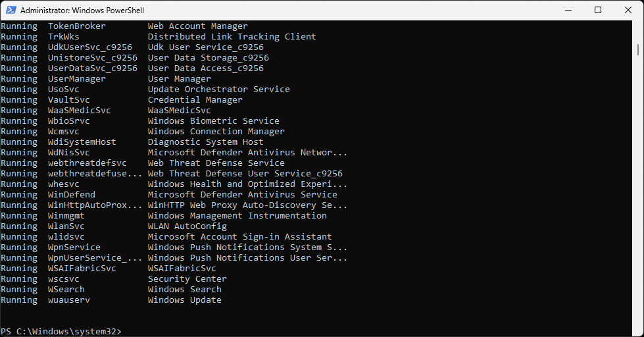Screen dimensions: 644x337
Task: Click the WlanSvc service name
Action: tap(66, 226)
